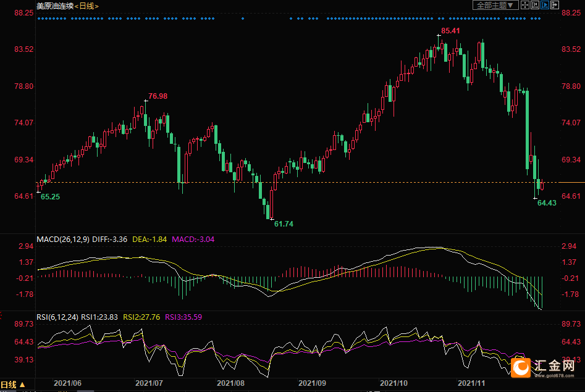The height and width of the screenshot is (392, 585).
Task: Click the 76.98 peak price label
Action: [158, 96]
